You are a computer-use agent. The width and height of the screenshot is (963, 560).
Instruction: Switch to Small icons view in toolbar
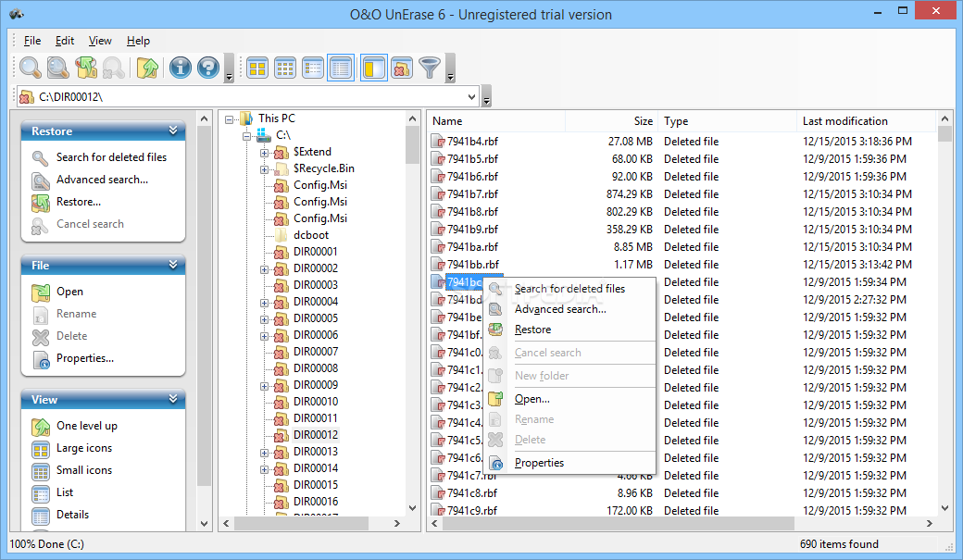[x=285, y=68]
